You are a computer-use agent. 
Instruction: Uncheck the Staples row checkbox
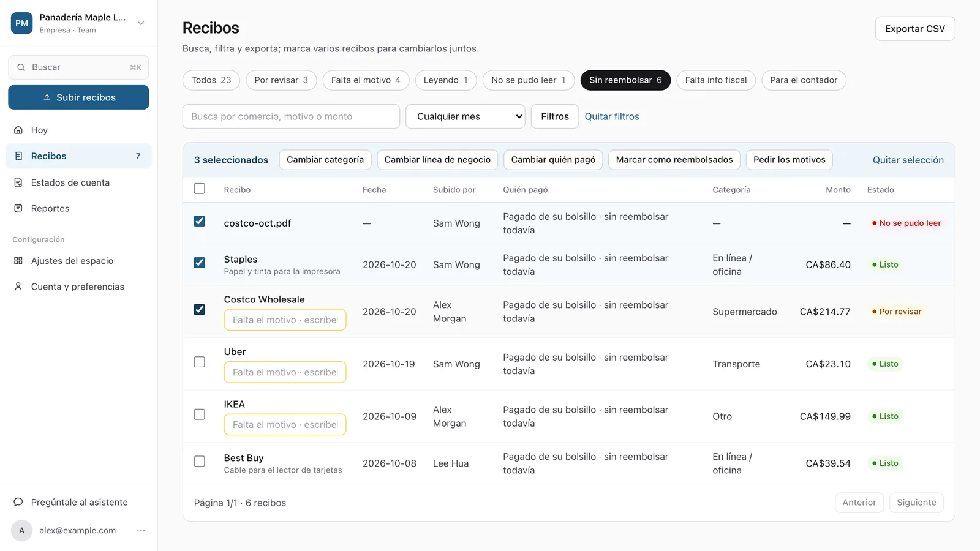(x=200, y=263)
